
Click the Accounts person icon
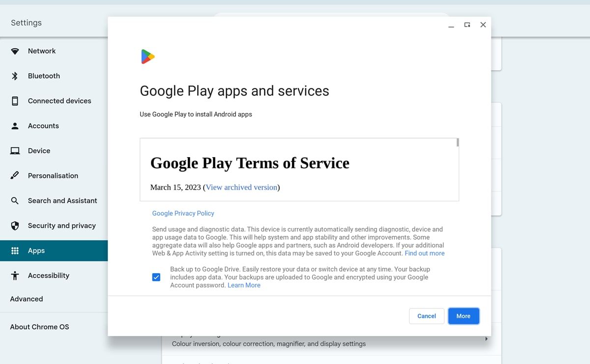click(15, 126)
